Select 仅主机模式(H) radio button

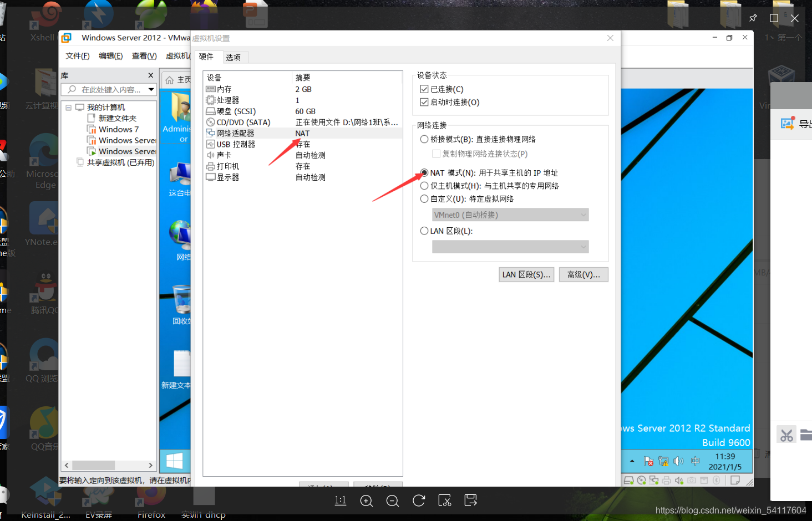[x=424, y=186]
